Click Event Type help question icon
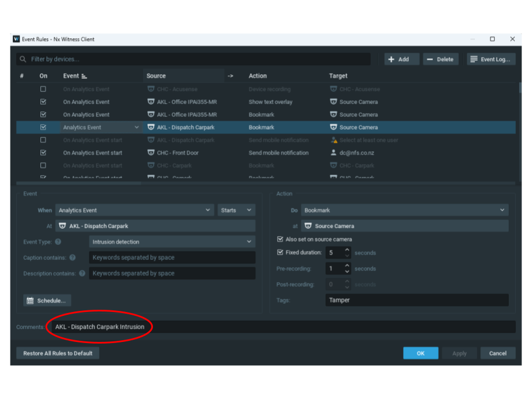532x399 pixels. (58, 242)
